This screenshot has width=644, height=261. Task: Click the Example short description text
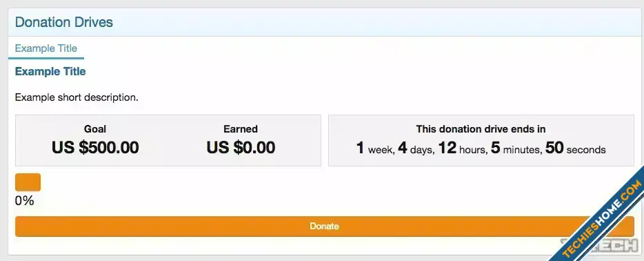tap(77, 98)
